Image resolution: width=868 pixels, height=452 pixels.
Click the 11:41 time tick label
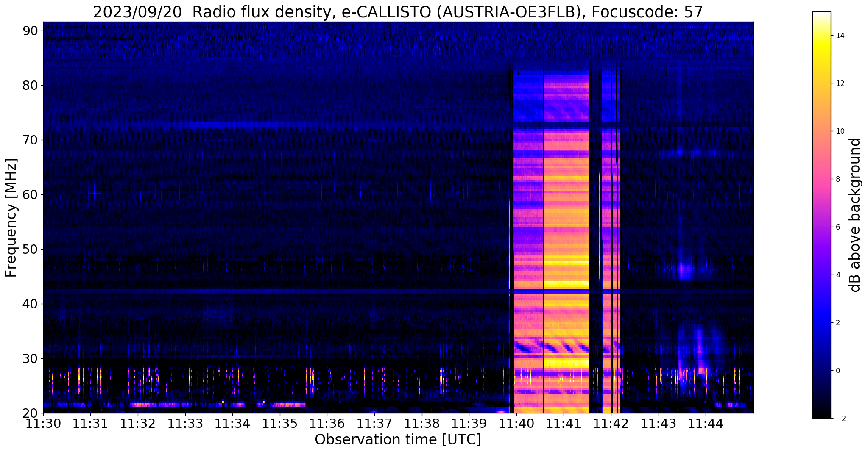coord(564,423)
